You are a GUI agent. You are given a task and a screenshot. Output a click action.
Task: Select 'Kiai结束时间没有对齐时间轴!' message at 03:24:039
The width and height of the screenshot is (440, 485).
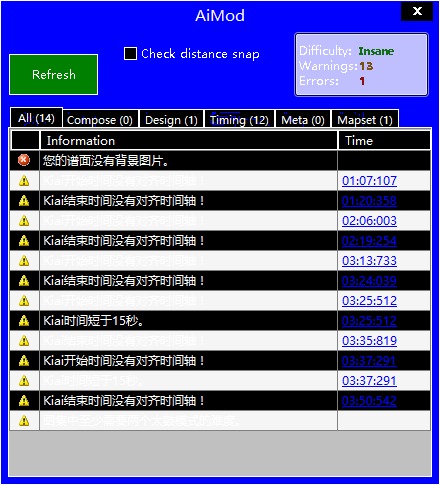click(x=124, y=281)
